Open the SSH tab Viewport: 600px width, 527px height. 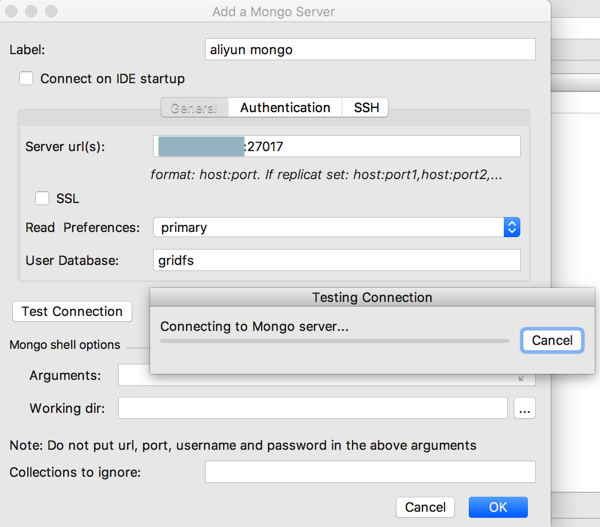366,107
